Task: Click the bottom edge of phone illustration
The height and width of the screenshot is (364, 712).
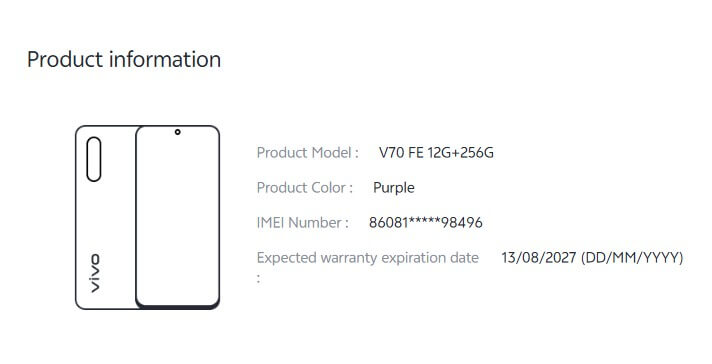Action: pos(148,307)
